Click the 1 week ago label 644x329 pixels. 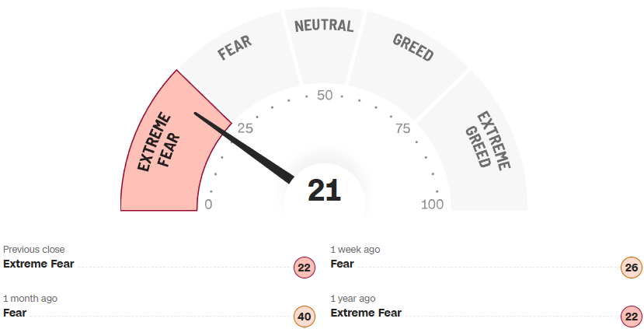tap(355, 250)
